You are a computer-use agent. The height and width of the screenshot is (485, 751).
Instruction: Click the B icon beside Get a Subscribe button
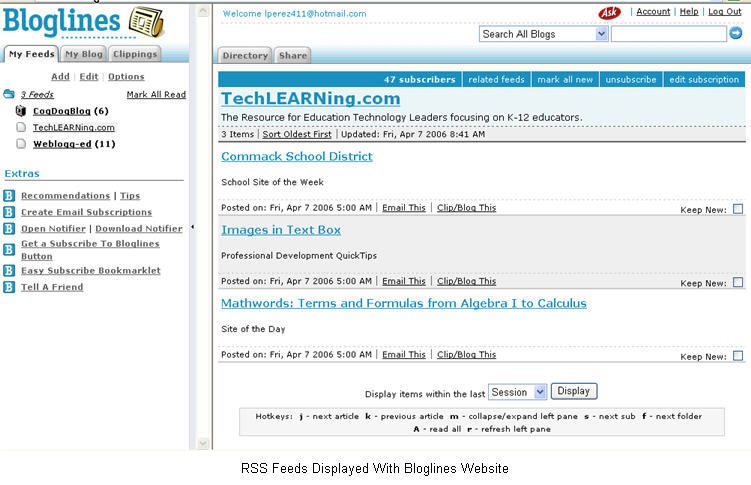point(9,249)
